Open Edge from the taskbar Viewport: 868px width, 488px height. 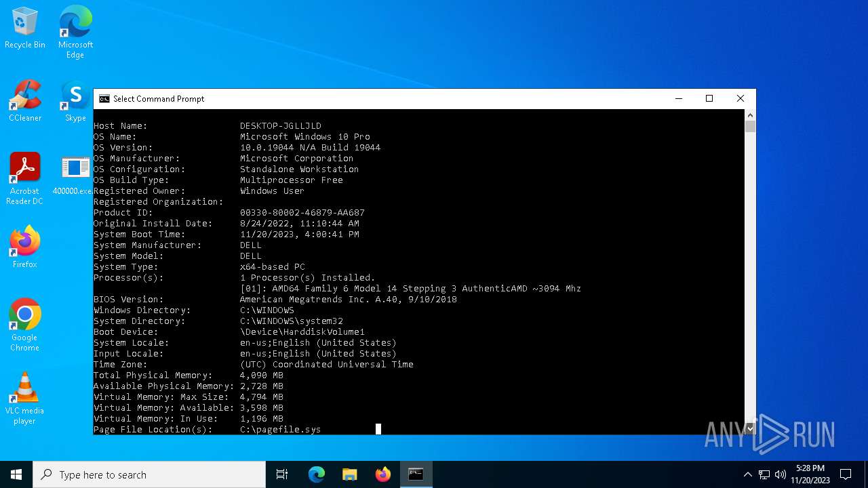point(317,474)
